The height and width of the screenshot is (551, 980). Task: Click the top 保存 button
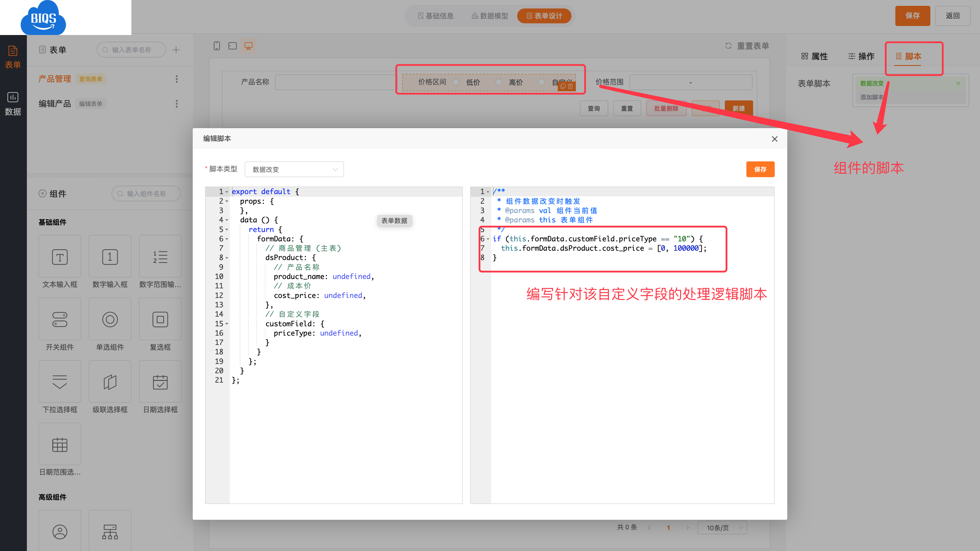click(912, 15)
